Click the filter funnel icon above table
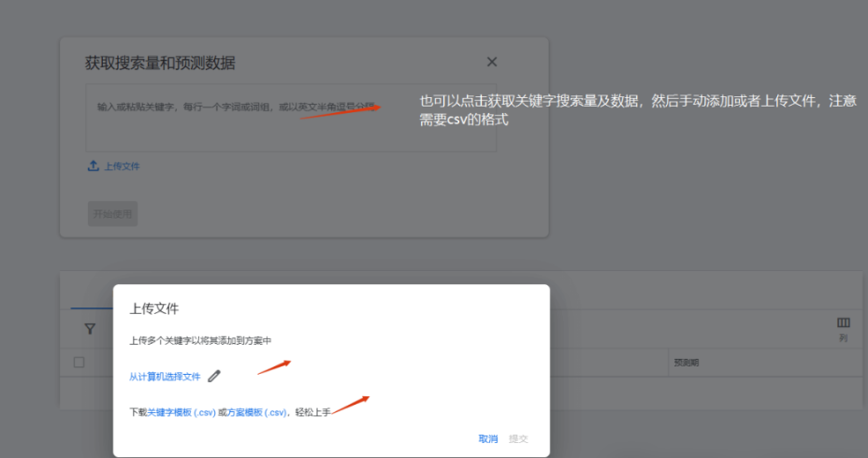868x458 pixels. coord(90,329)
